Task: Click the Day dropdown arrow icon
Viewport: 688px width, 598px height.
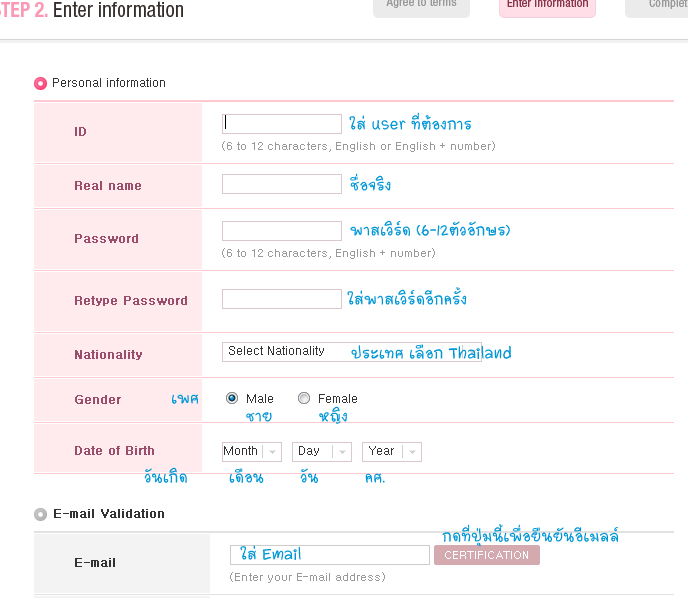Action: click(x=343, y=452)
